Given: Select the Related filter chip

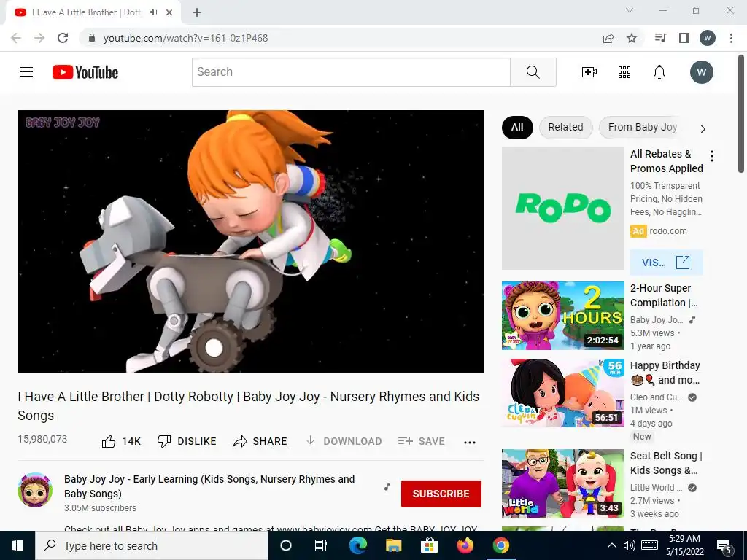Looking at the screenshot, I should click(565, 127).
